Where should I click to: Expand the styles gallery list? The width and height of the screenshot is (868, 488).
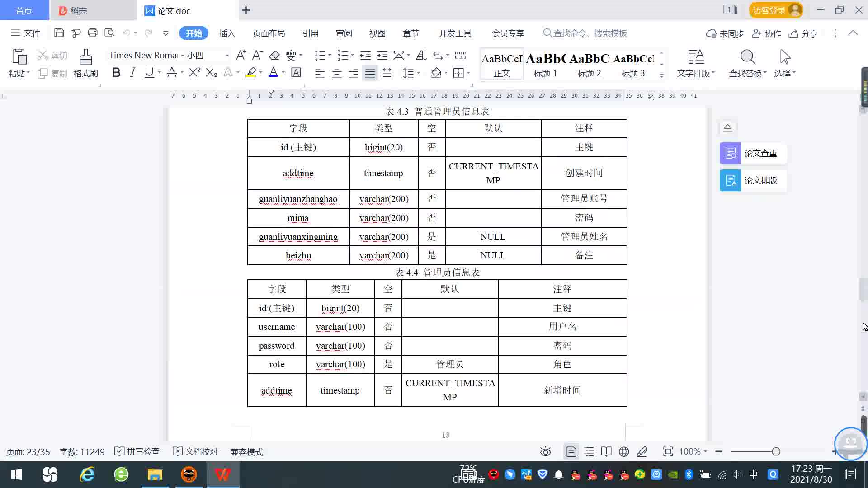click(x=661, y=75)
